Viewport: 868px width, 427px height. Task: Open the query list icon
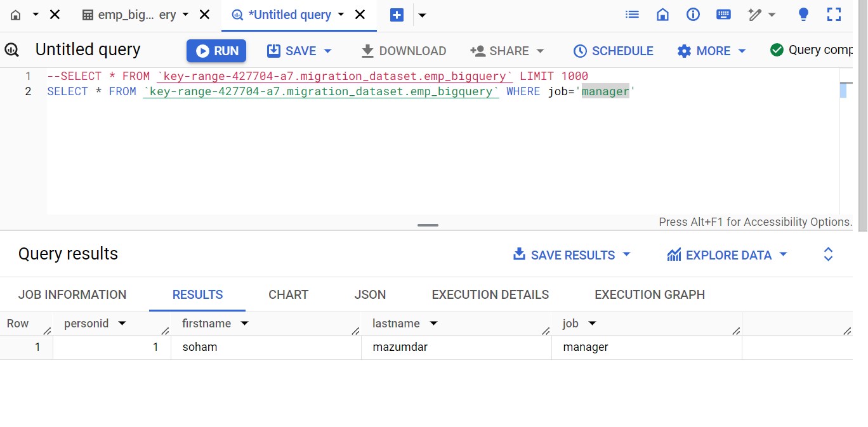click(632, 13)
